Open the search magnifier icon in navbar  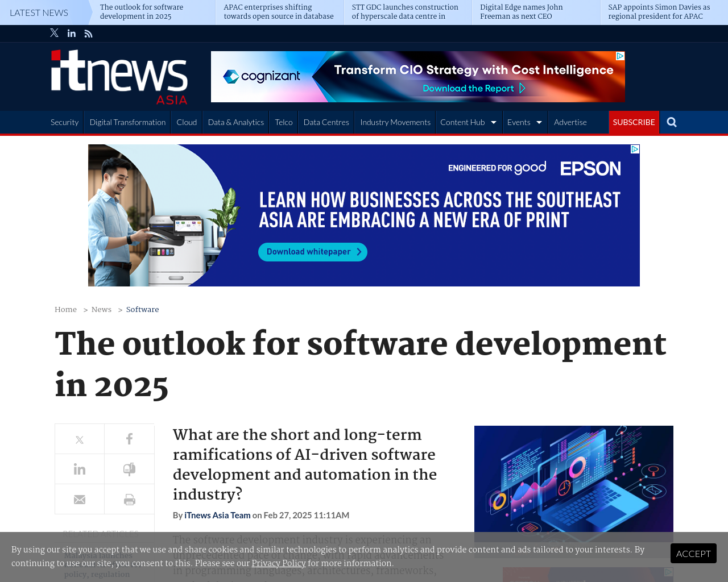click(672, 122)
